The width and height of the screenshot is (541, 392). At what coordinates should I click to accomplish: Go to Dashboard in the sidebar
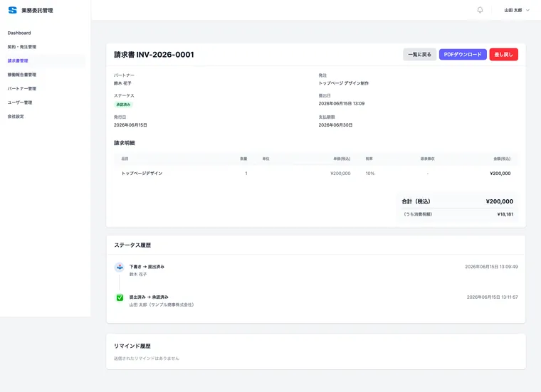click(x=19, y=33)
